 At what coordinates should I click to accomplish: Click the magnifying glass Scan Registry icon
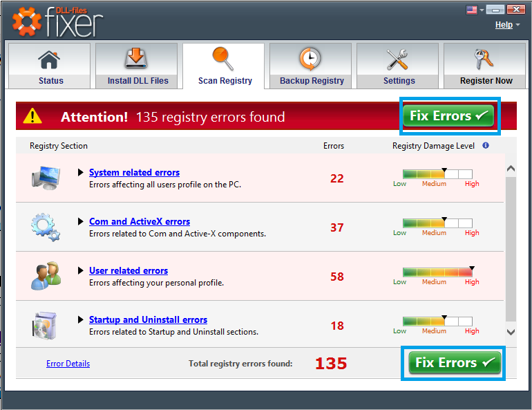pyautogui.click(x=223, y=59)
